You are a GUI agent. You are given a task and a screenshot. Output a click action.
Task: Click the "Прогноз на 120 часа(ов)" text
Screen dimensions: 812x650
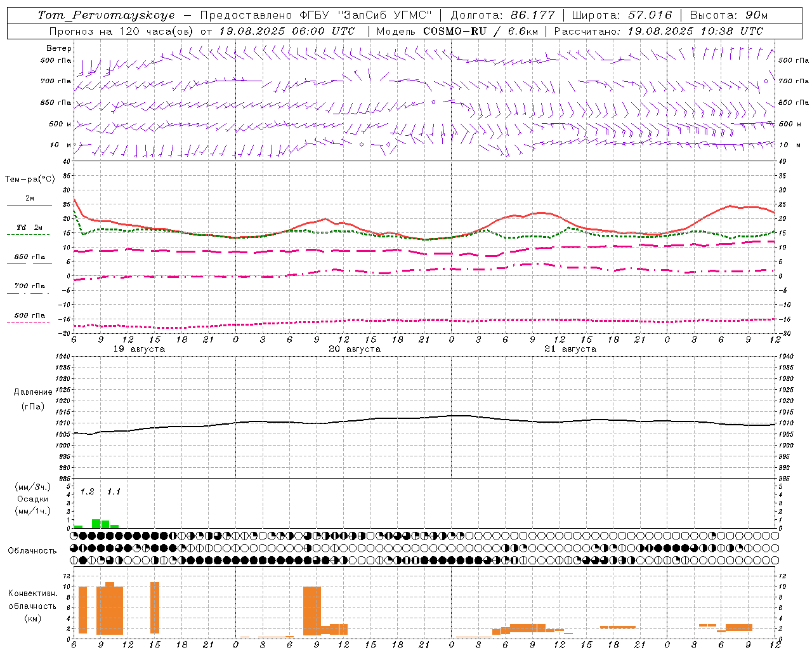point(121,31)
